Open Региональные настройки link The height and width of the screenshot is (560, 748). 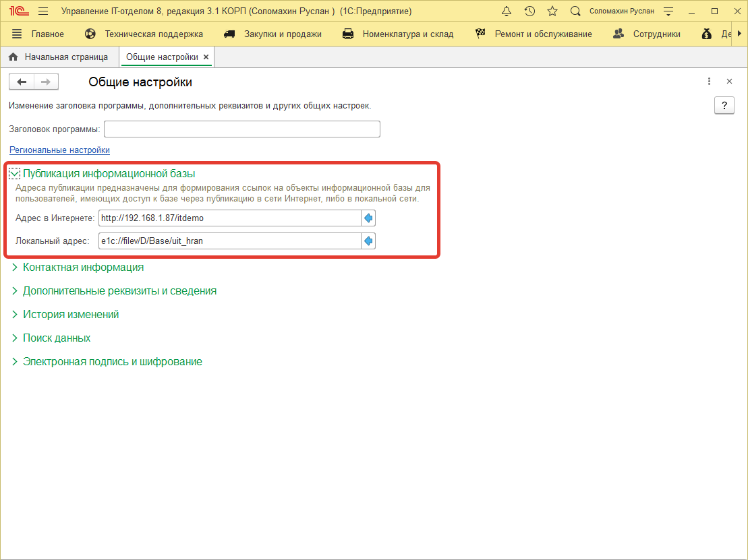pyautogui.click(x=59, y=150)
